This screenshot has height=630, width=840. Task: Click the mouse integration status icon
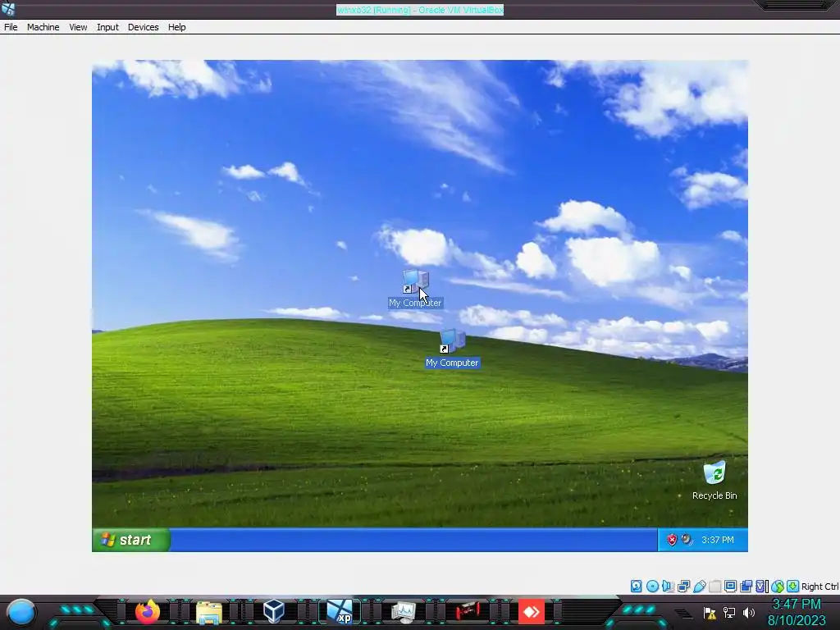point(778,586)
